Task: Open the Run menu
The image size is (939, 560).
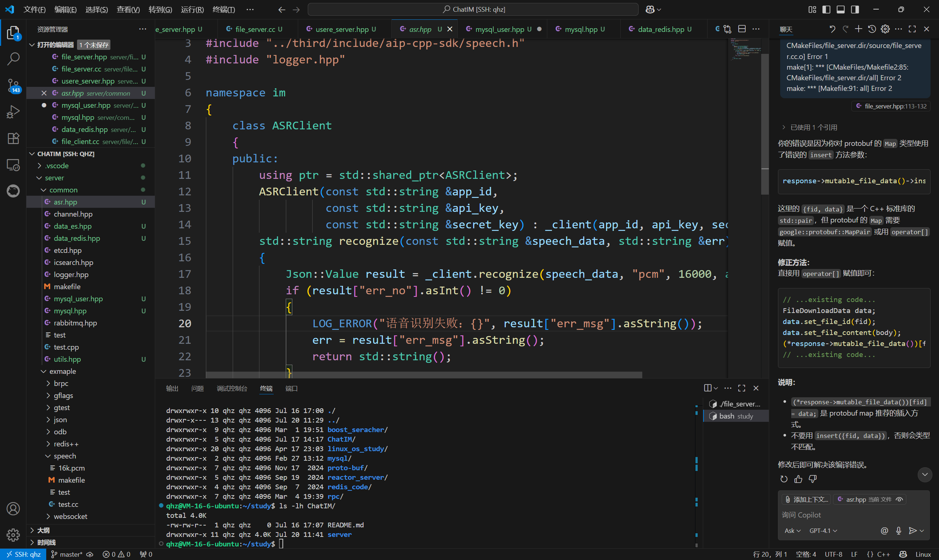Action: click(192, 10)
